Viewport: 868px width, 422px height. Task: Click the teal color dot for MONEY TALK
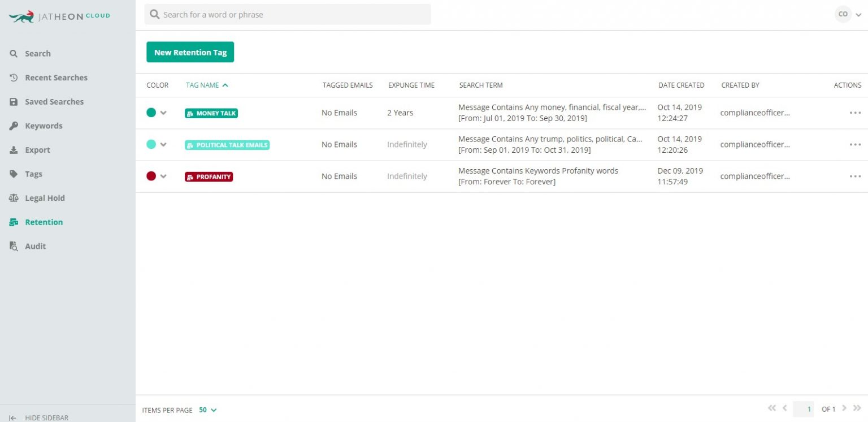tap(151, 113)
